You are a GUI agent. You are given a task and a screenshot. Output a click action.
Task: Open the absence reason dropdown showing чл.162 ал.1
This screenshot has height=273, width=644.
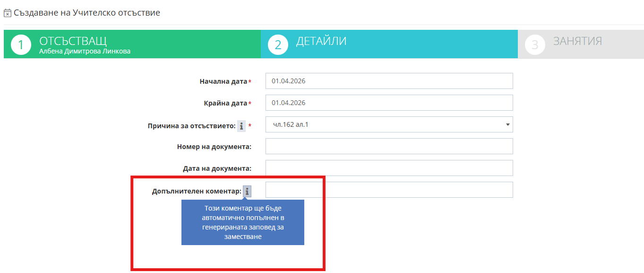point(389,125)
